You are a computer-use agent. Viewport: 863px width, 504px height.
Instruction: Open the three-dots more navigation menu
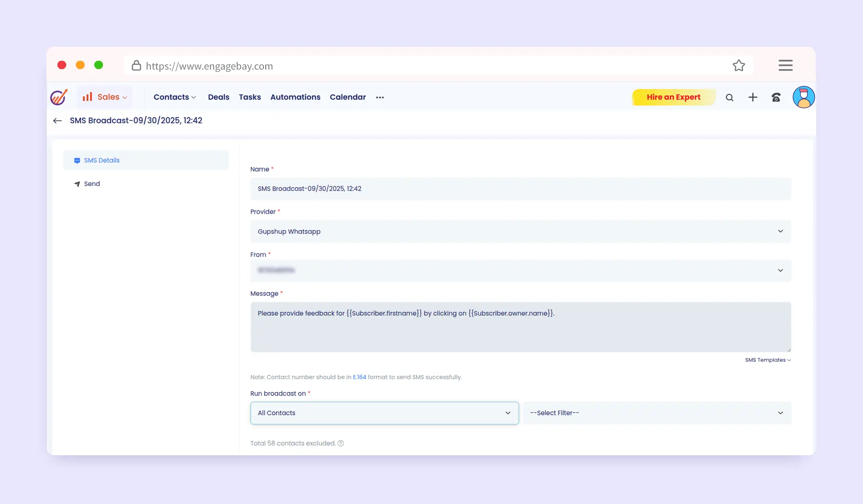tap(380, 97)
